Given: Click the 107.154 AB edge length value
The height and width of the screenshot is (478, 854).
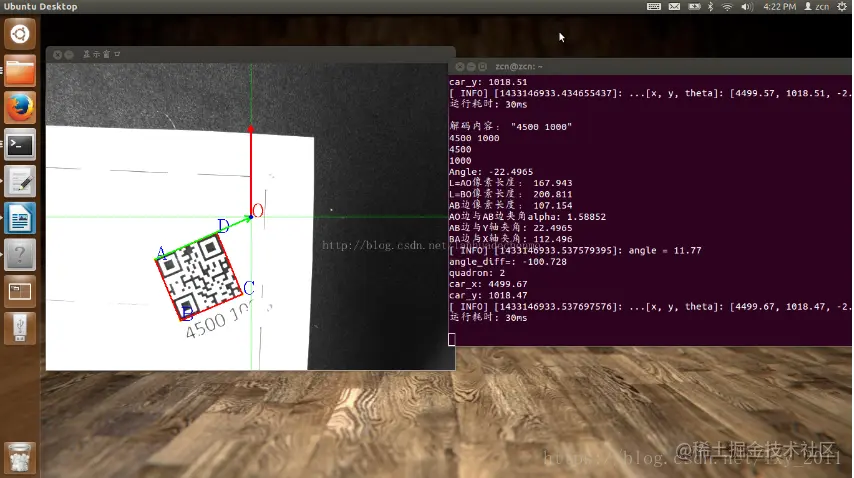Looking at the screenshot, I should pyautogui.click(x=552, y=206).
